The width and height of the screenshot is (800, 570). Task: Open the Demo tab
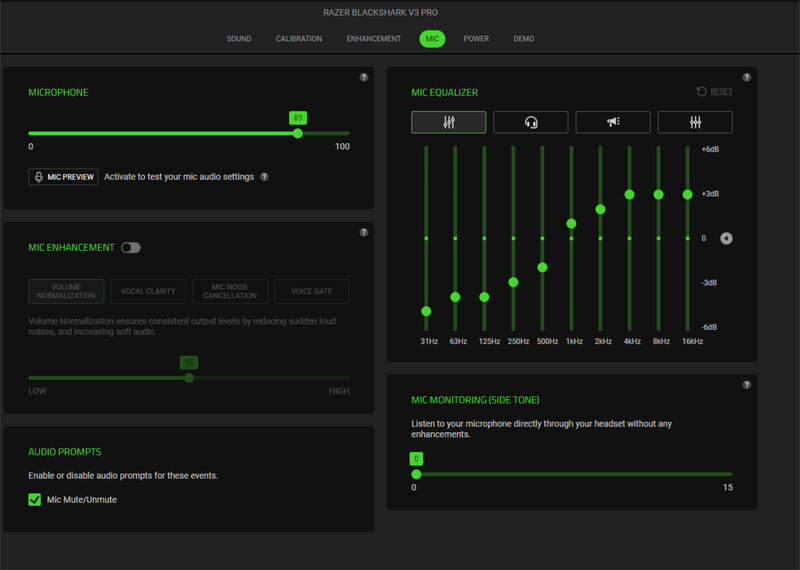point(523,39)
